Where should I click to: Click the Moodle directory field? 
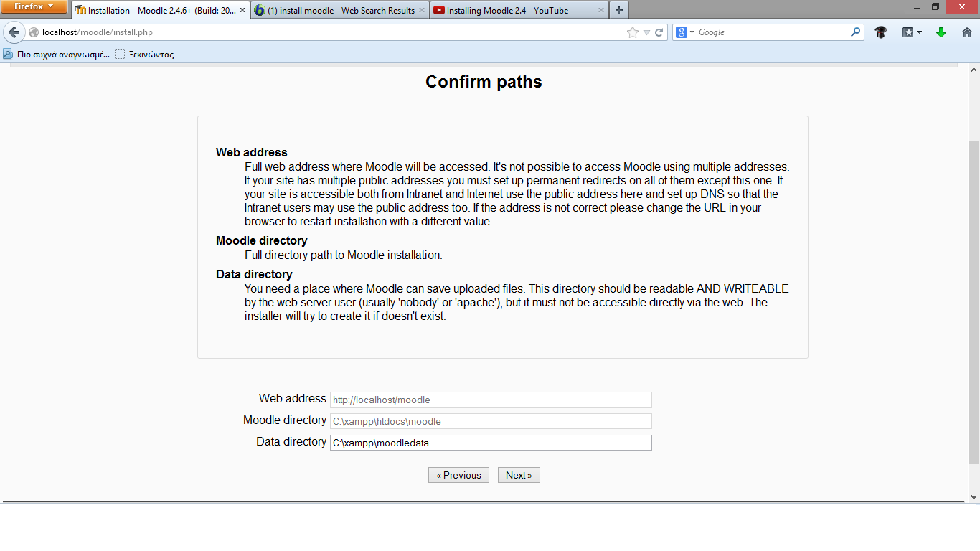[x=491, y=421]
